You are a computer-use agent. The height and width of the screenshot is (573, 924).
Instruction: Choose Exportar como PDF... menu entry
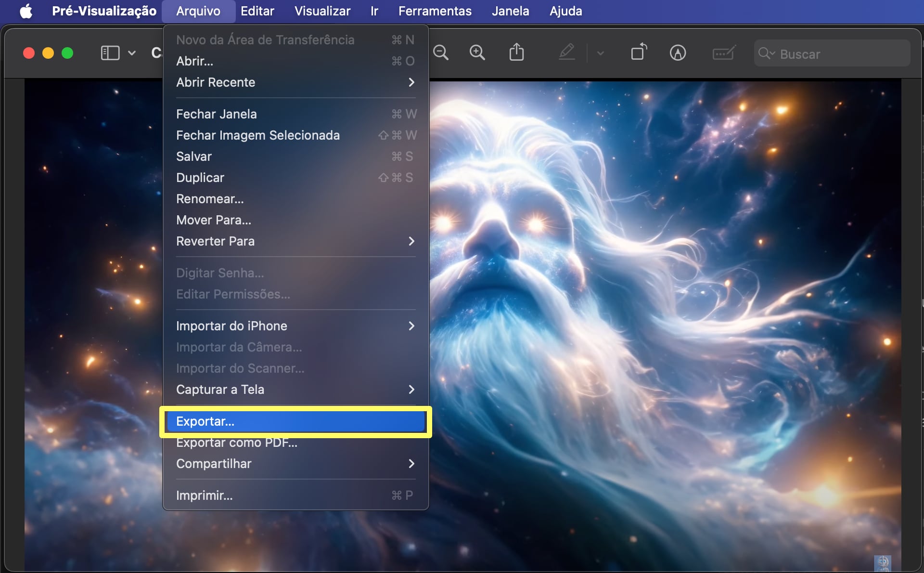pyautogui.click(x=237, y=443)
